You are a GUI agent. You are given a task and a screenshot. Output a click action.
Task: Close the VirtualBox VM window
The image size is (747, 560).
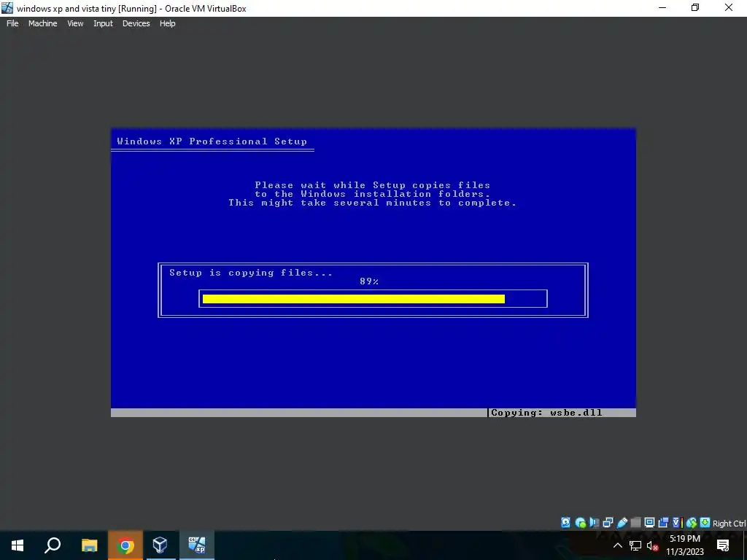click(x=729, y=7)
